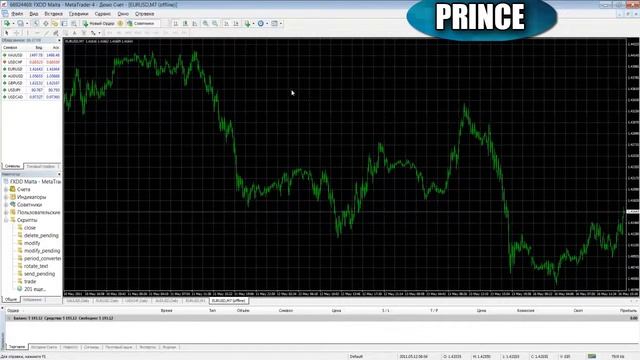Click the Новый Ордер button

pos(98,24)
